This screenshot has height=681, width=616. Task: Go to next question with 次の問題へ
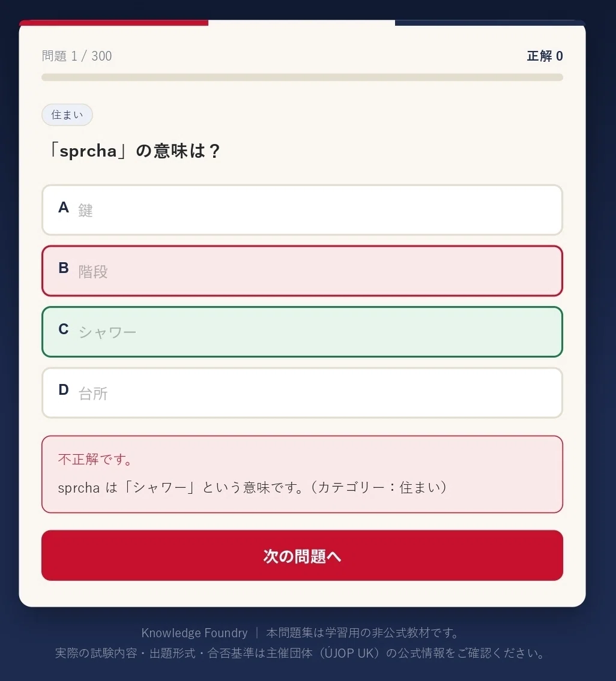tap(302, 555)
